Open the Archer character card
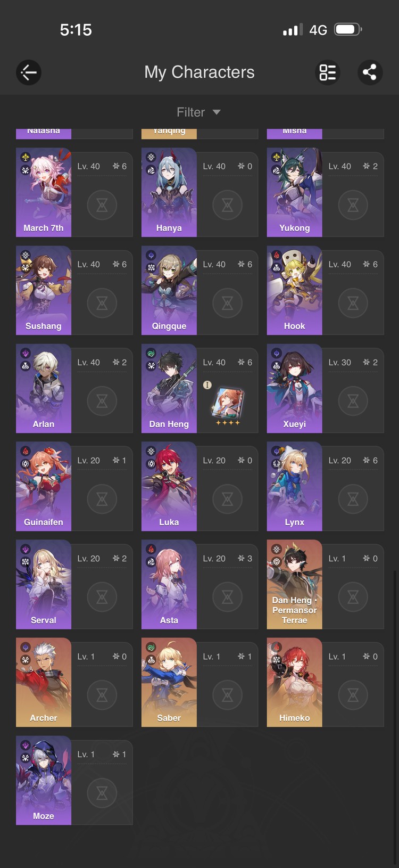Screen dimensions: 399x868 [x=43, y=682]
